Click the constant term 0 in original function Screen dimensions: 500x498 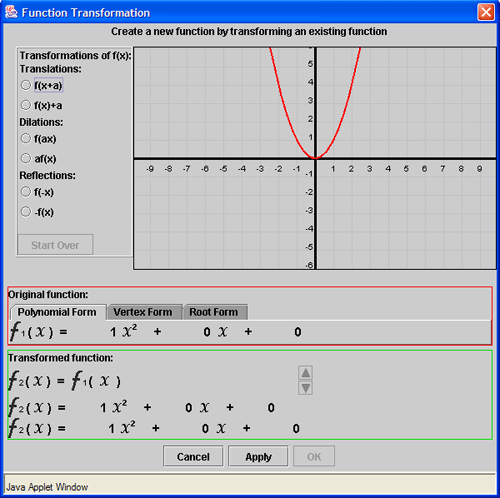pyautogui.click(x=298, y=332)
